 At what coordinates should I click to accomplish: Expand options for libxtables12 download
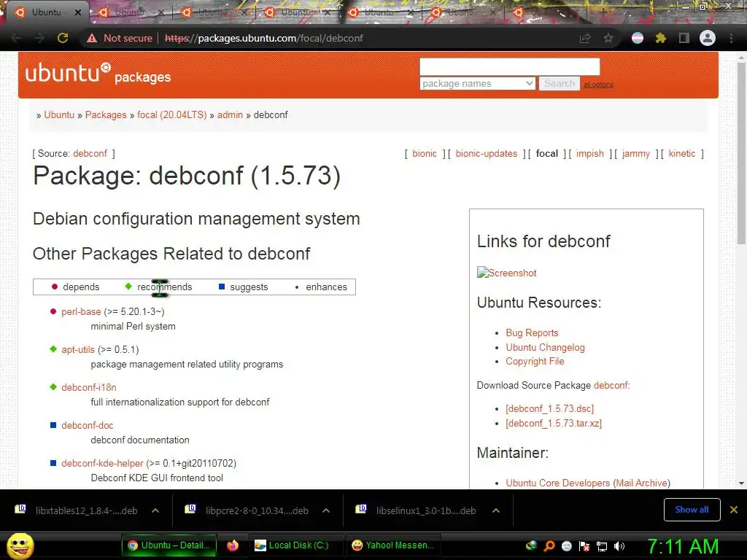[155, 510]
